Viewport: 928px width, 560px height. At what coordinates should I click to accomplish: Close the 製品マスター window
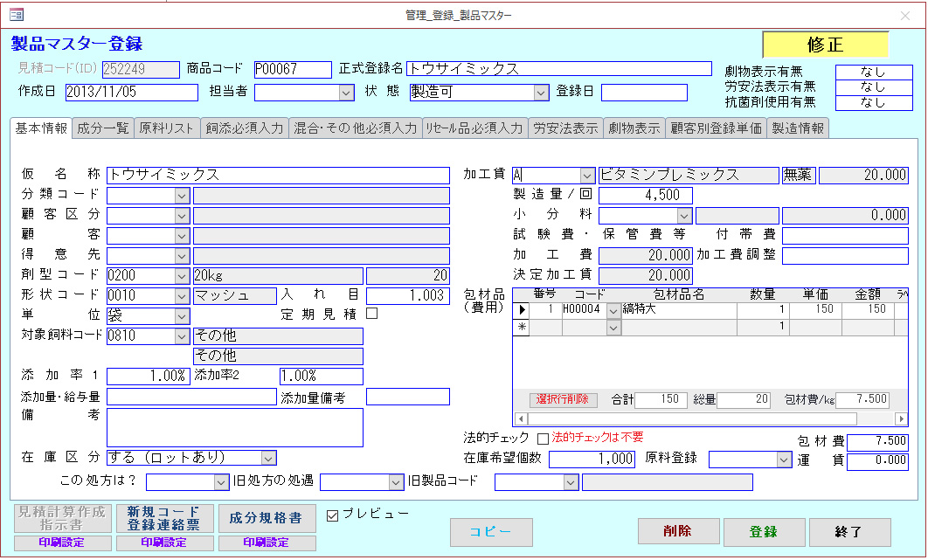coord(904,15)
